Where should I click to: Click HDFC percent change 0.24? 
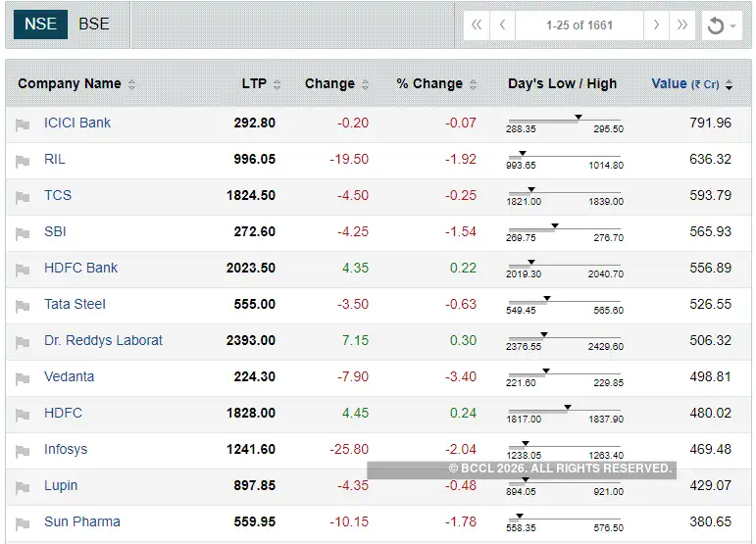(x=463, y=413)
